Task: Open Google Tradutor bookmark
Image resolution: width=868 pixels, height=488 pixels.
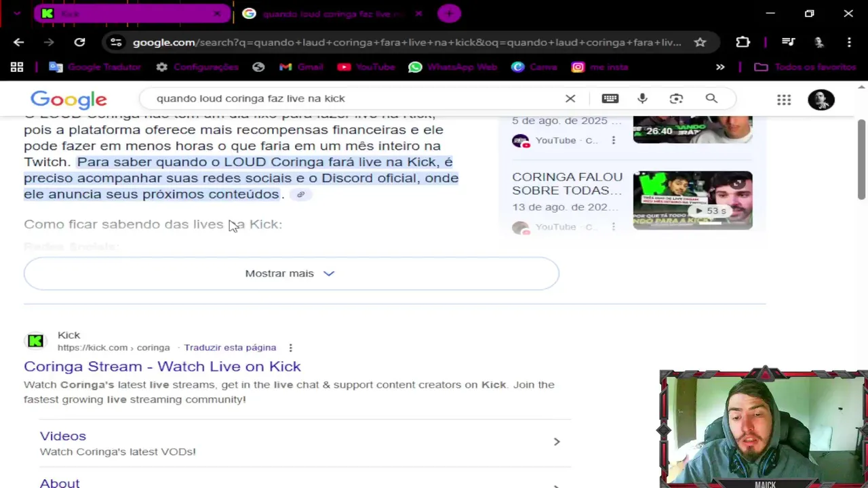Action: click(x=95, y=67)
